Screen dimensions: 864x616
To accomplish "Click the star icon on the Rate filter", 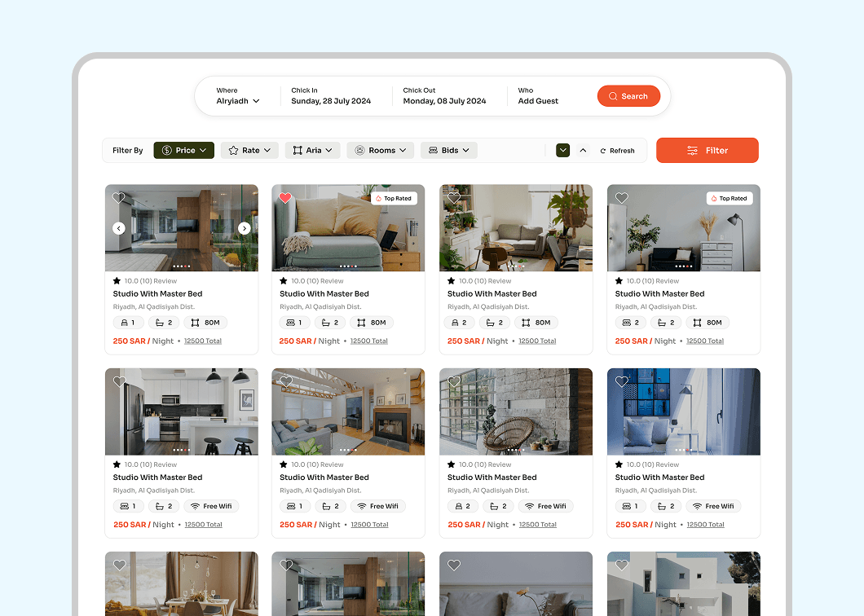I will coord(233,150).
